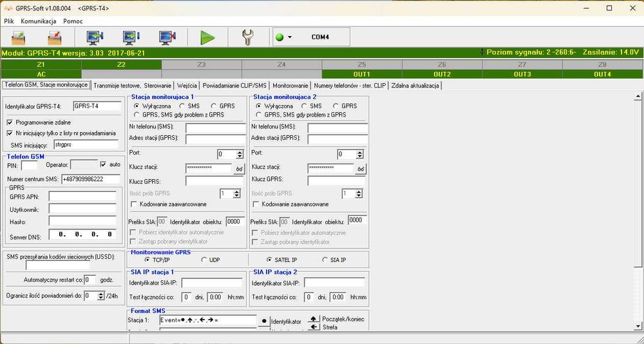Click the PIN input field
Screen dimensions: 644x344
pyautogui.click(x=29, y=165)
